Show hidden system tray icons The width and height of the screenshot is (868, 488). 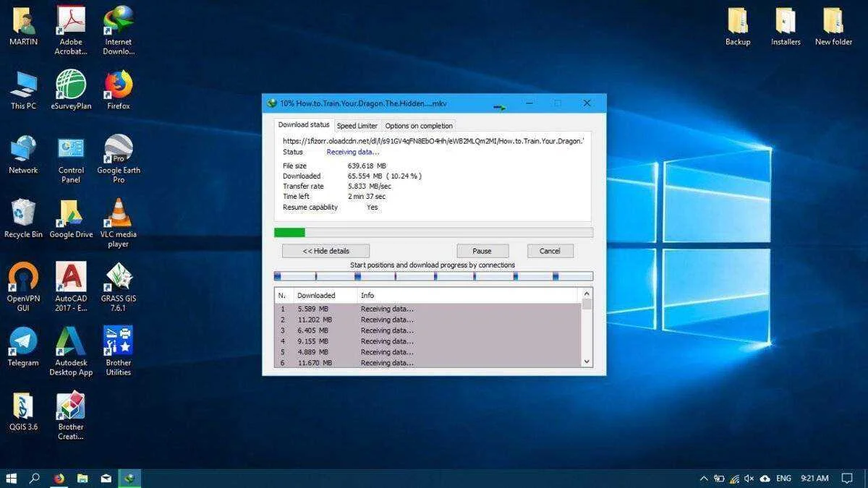coord(704,478)
